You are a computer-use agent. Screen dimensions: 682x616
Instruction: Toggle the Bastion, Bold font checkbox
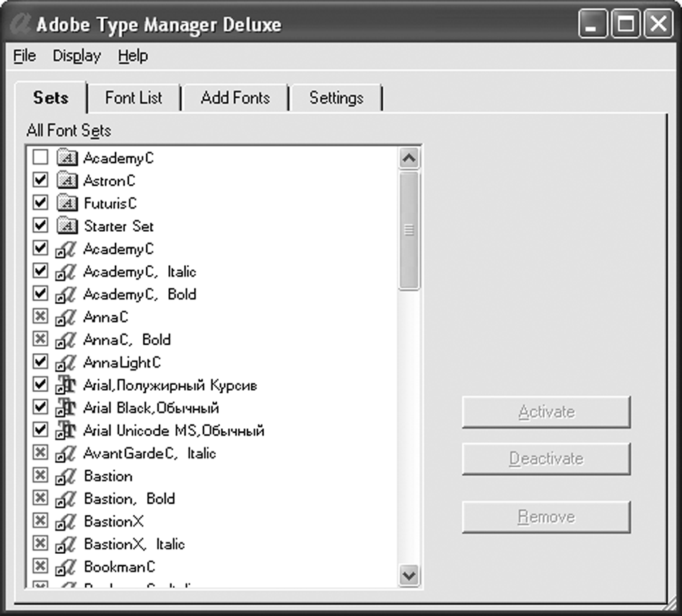[40, 498]
